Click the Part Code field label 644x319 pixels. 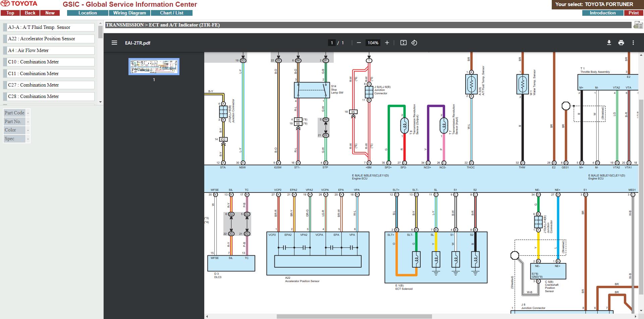(14, 113)
